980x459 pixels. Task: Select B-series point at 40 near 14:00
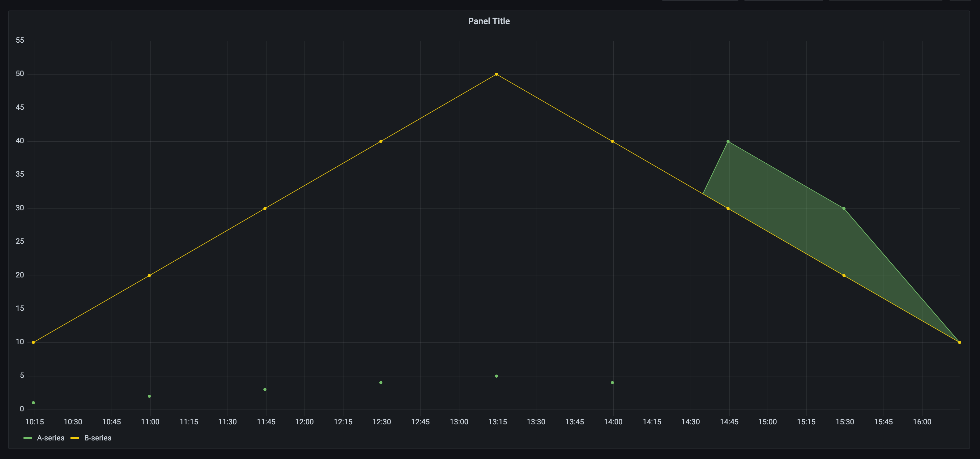coord(612,141)
